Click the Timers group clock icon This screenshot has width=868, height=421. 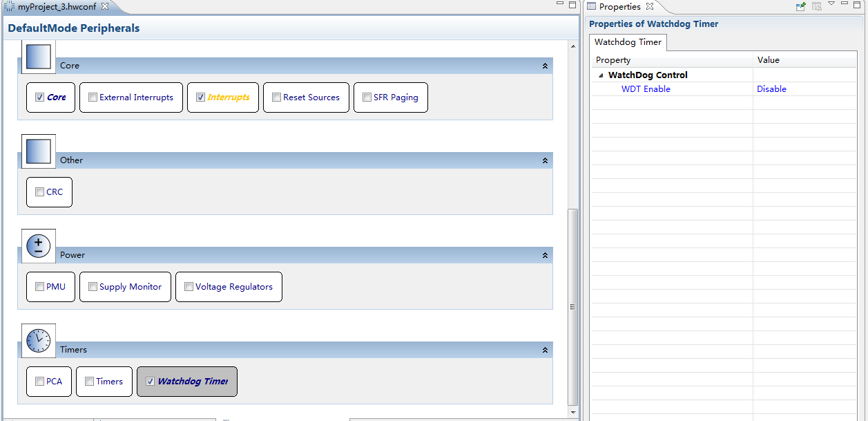[39, 341]
